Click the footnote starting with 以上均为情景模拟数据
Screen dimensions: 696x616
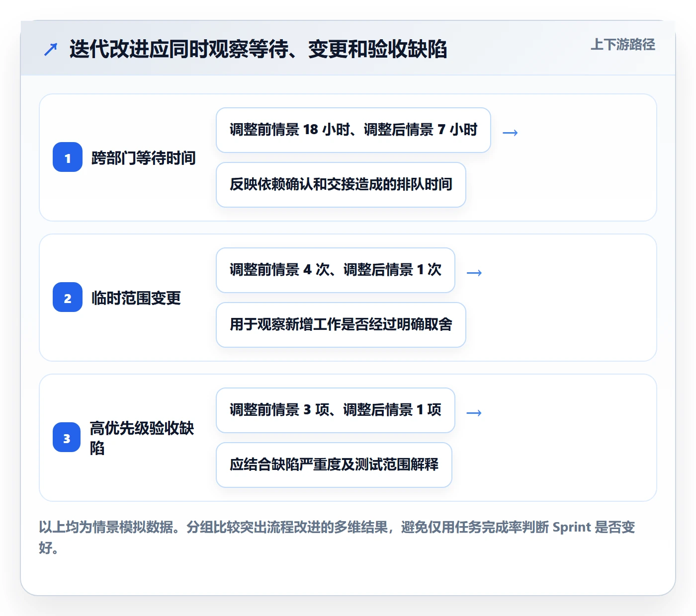337,537
